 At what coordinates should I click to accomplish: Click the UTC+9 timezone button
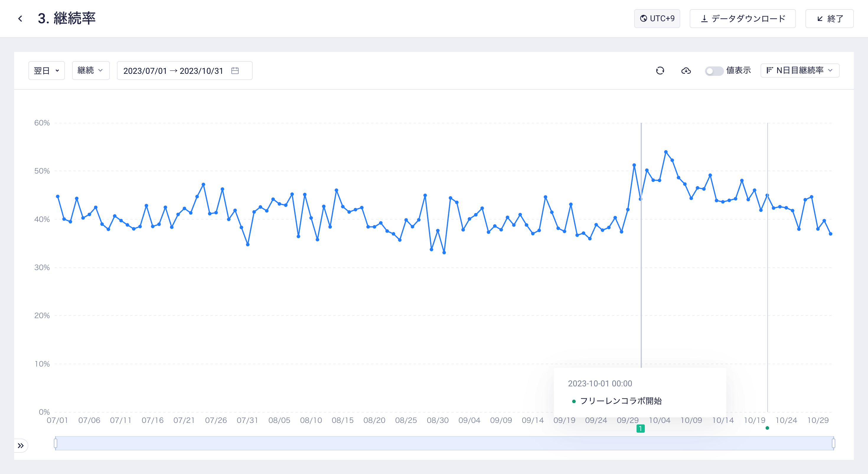[657, 19]
